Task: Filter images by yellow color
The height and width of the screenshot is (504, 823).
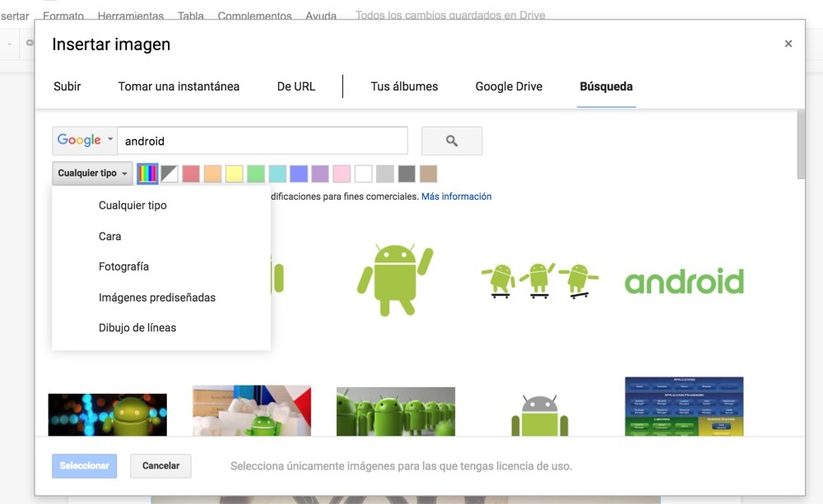Action: pyautogui.click(x=234, y=173)
